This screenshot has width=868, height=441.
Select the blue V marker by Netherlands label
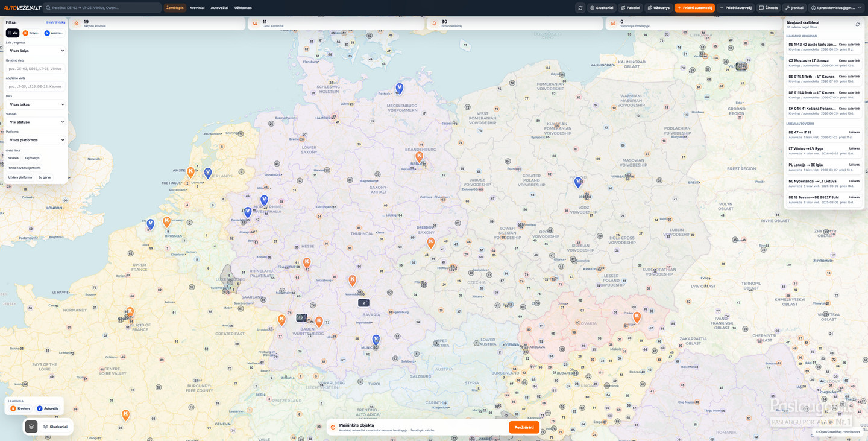pos(208,173)
